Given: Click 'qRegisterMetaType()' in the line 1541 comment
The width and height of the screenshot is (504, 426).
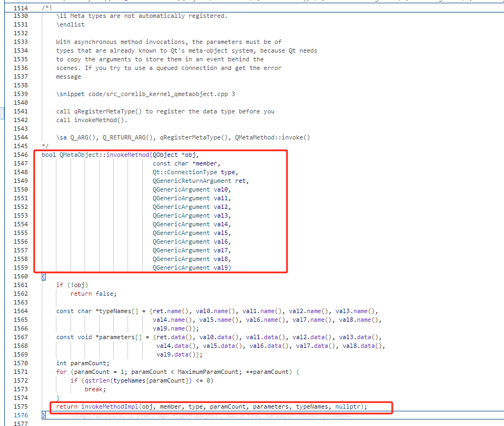Looking at the screenshot, I should click(108, 111).
